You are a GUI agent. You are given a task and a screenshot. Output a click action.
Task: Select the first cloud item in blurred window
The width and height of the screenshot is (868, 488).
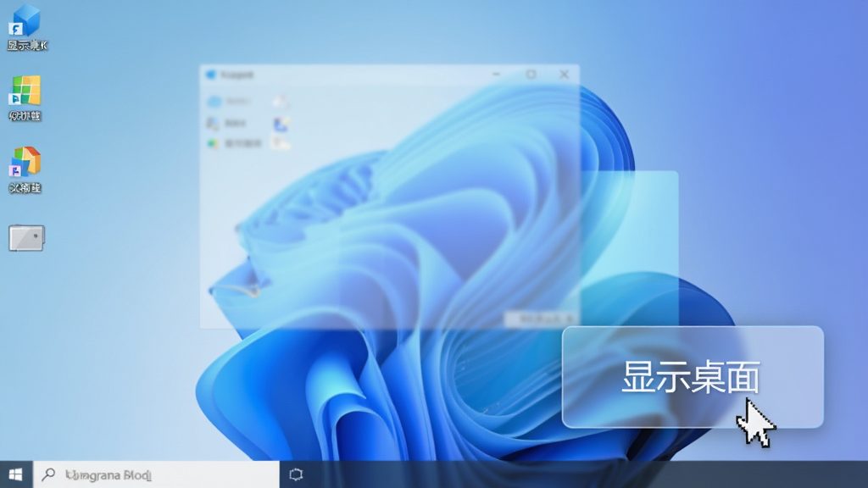(x=229, y=102)
